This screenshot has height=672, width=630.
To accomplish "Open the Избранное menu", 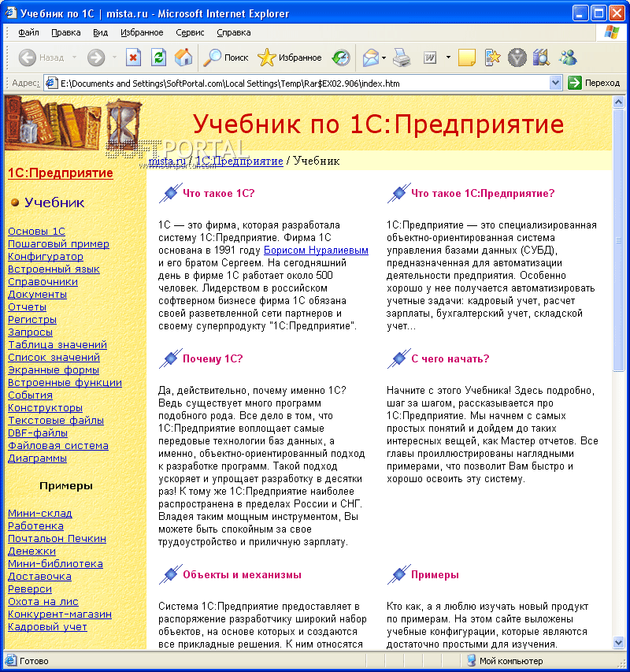I will click(142, 32).
